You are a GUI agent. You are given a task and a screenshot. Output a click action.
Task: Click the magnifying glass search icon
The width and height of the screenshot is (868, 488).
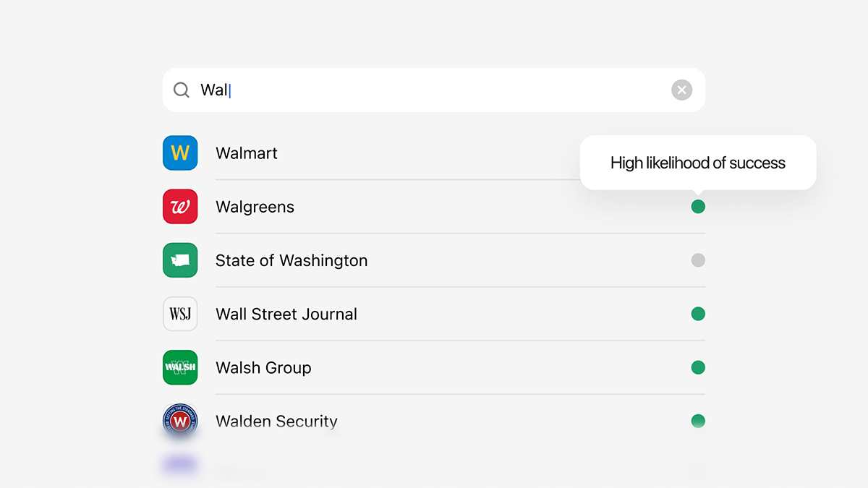[x=181, y=90]
